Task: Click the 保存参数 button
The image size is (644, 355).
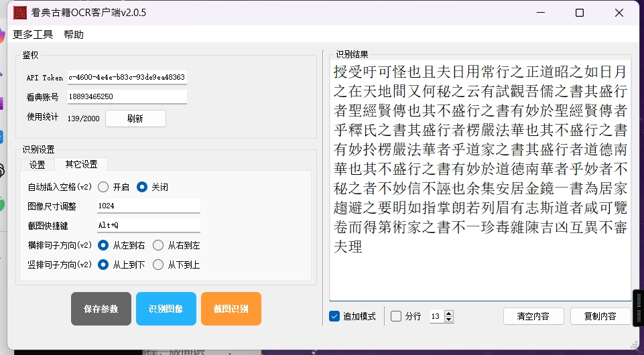Action: (x=101, y=309)
